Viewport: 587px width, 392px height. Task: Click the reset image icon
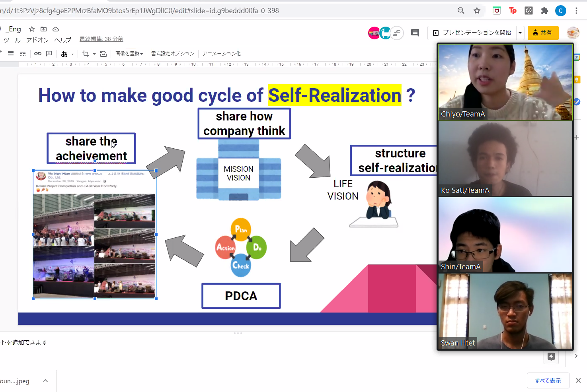coord(103,54)
